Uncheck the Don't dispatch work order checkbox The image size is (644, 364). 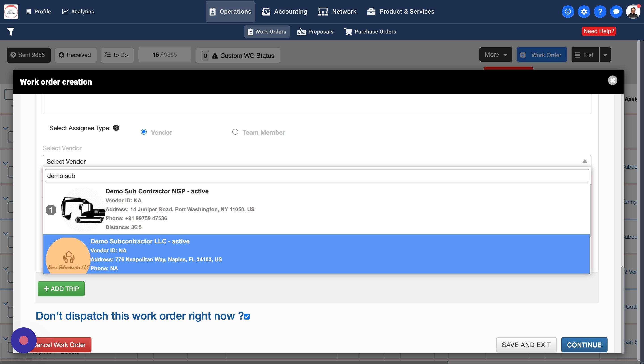247,316
